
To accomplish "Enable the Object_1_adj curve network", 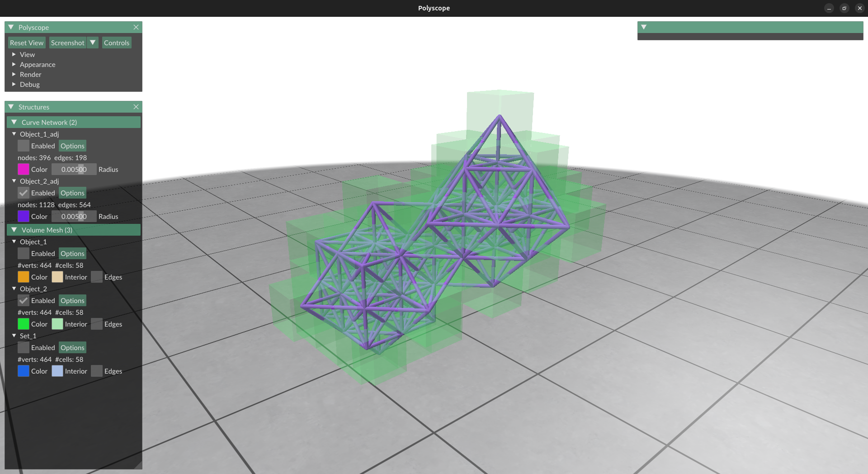I will (x=24, y=146).
